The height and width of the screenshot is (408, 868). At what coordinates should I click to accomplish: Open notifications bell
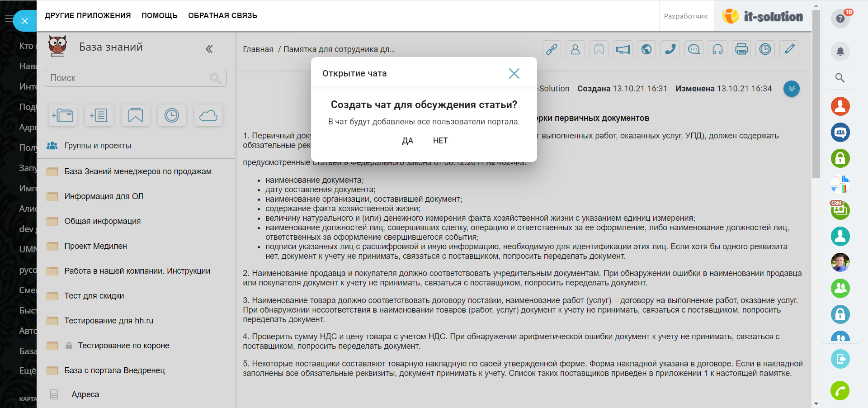pos(840,52)
